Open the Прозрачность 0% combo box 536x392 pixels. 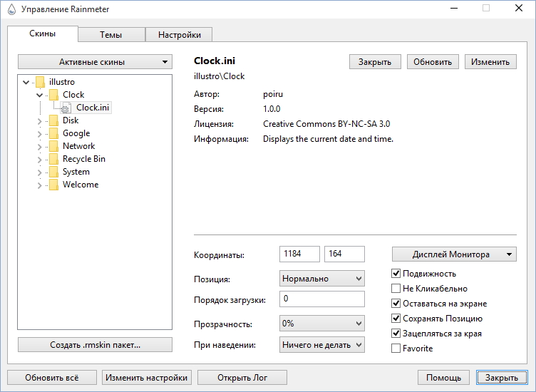(x=322, y=324)
